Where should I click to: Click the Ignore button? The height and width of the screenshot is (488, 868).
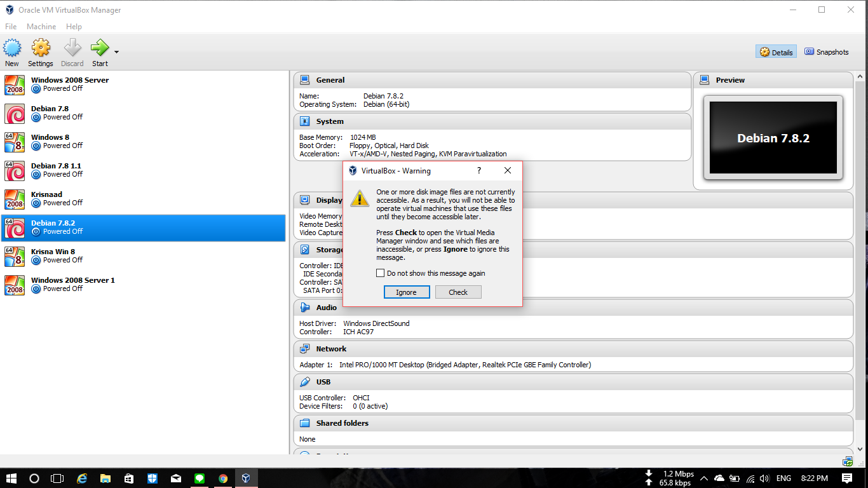(x=407, y=292)
